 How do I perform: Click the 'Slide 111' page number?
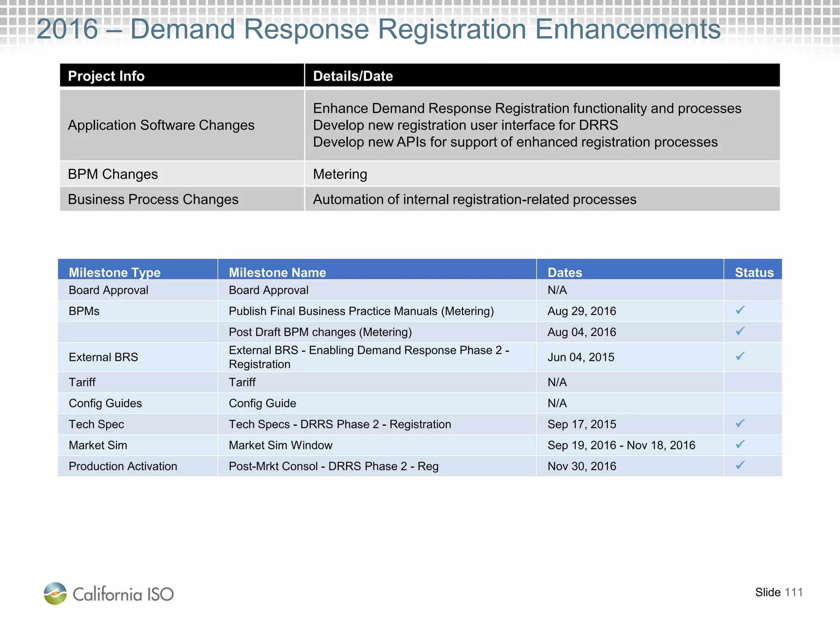click(x=779, y=592)
